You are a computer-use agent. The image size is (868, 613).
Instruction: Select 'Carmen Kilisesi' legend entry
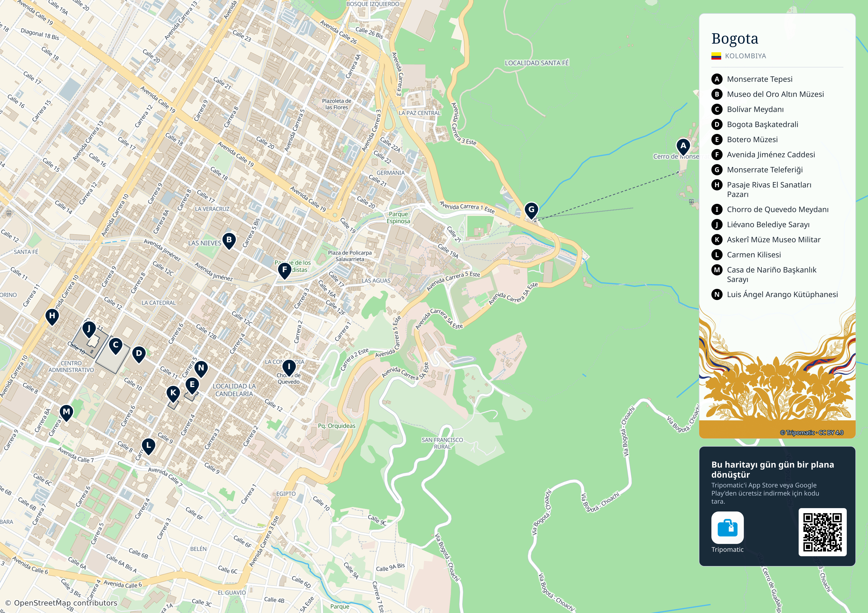(754, 255)
